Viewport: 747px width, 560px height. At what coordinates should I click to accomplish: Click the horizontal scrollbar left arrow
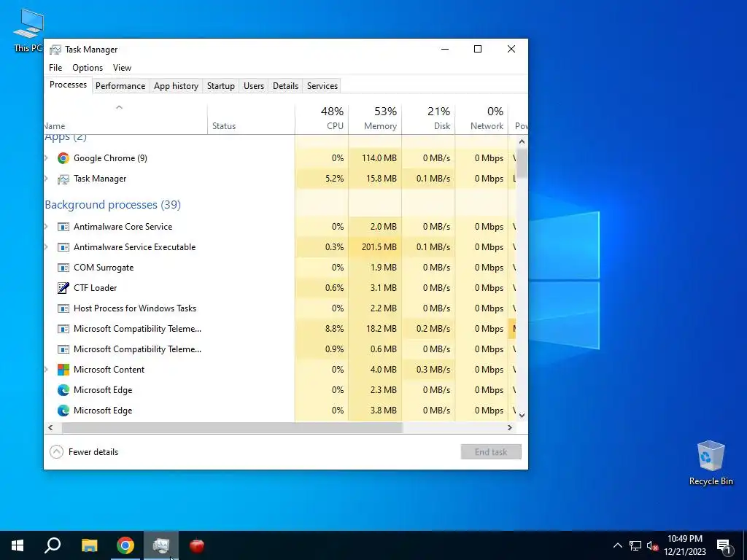click(x=50, y=427)
